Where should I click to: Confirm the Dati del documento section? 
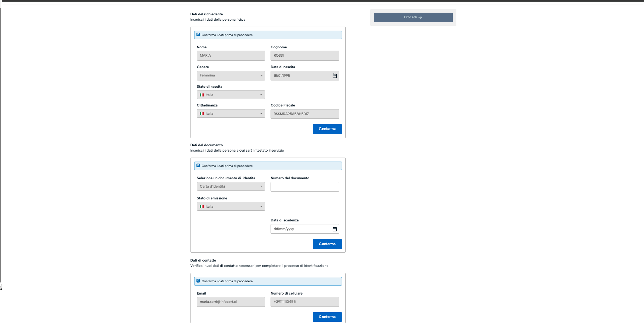[x=327, y=244]
